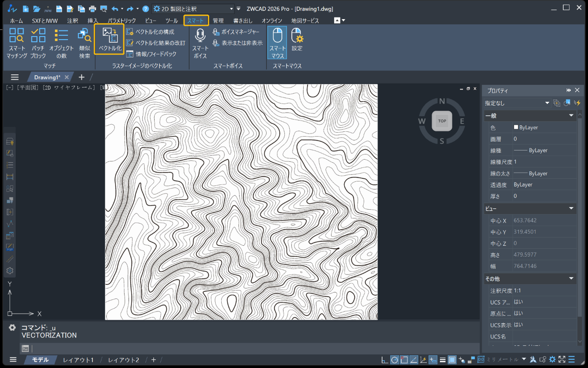588x368 pixels.
Task: Open the ミリメートル units dropdown arrow
Action: (524, 359)
